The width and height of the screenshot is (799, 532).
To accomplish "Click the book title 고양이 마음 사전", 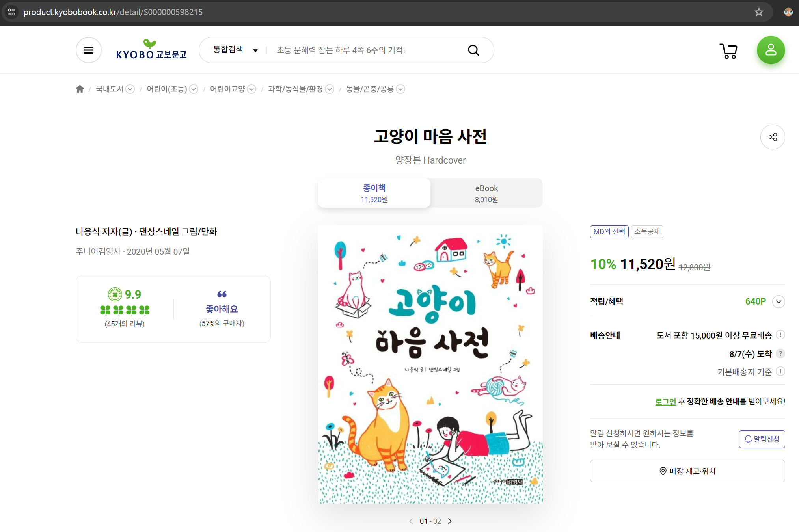I will point(430,136).
